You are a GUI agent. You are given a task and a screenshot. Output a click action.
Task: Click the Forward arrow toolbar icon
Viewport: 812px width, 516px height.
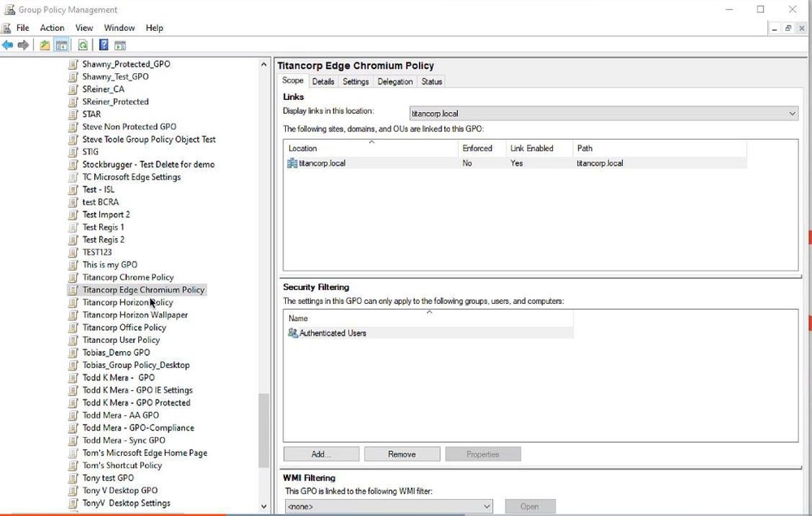(x=23, y=46)
